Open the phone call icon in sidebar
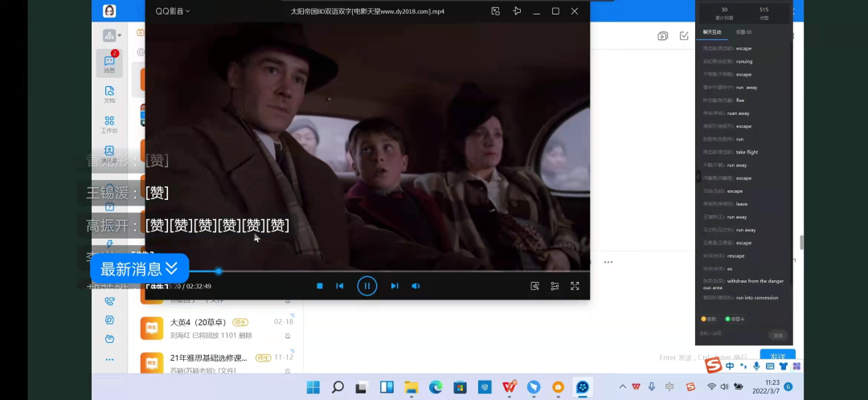The image size is (868, 400). [x=109, y=301]
